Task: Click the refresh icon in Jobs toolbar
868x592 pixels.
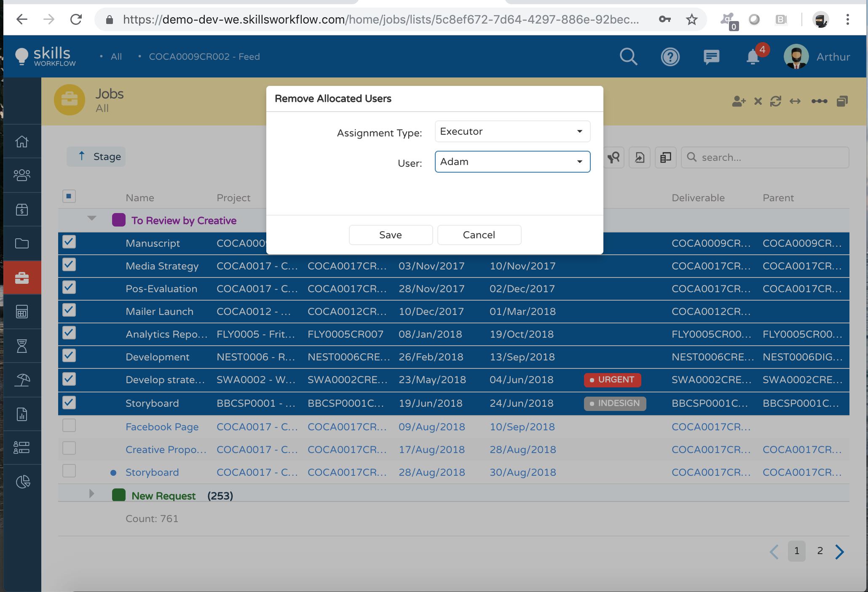Action: pyautogui.click(x=776, y=101)
